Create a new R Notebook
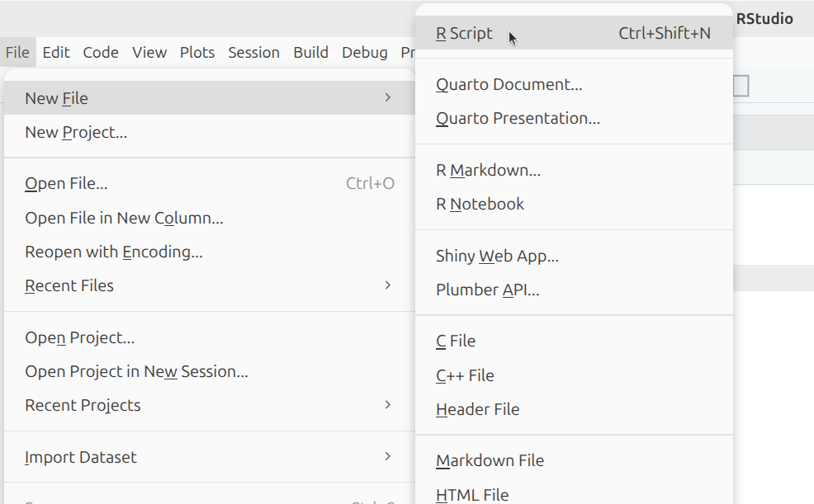This screenshot has height=504, width=814. (x=574, y=204)
